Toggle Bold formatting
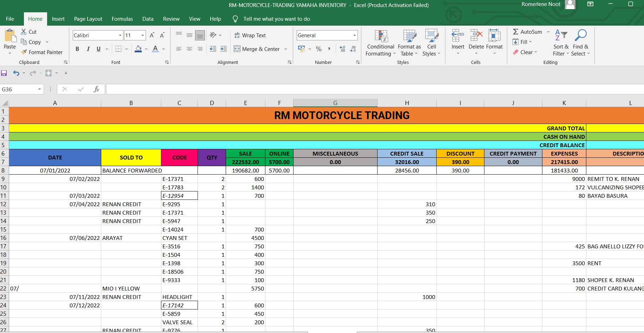The image size is (644, 333). [77, 49]
